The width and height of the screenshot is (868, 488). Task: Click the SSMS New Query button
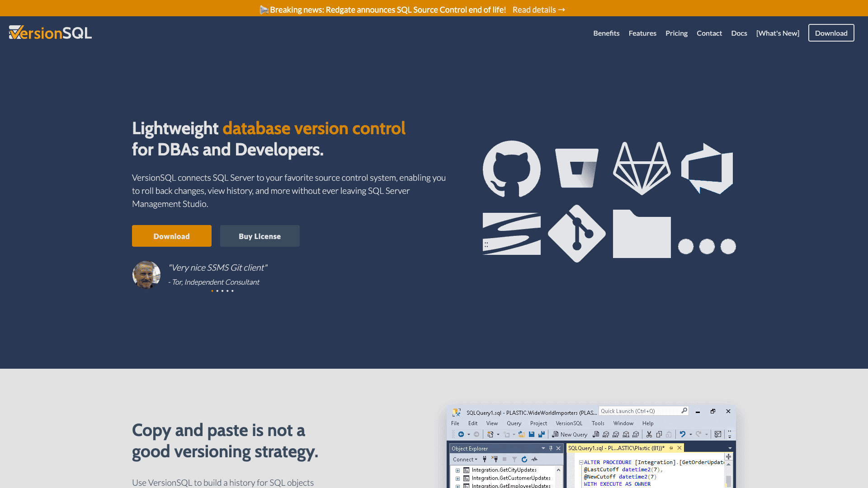coord(570,434)
